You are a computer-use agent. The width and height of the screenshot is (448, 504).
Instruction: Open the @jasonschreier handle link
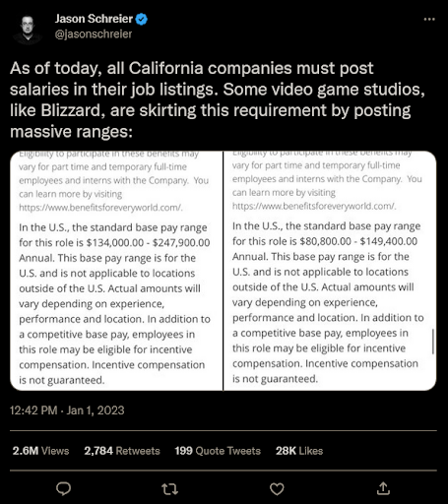[94, 33]
